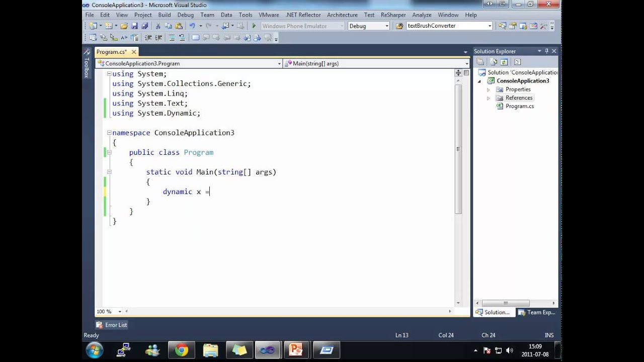Image resolution: width=644 pixels, height=362 pixels.
Task: Click the Toolbox wrench icon in toolbar
Action: [x=544, y=26]
